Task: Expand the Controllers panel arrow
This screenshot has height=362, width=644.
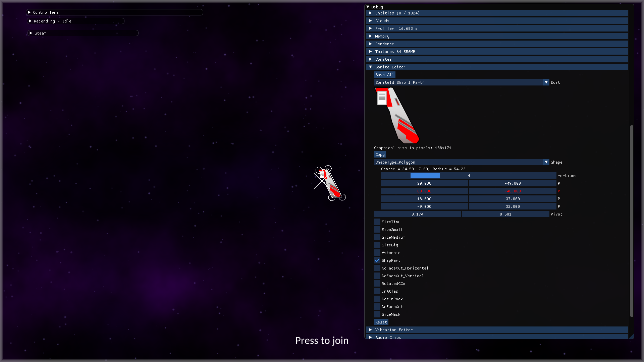Action: [30, 12]
